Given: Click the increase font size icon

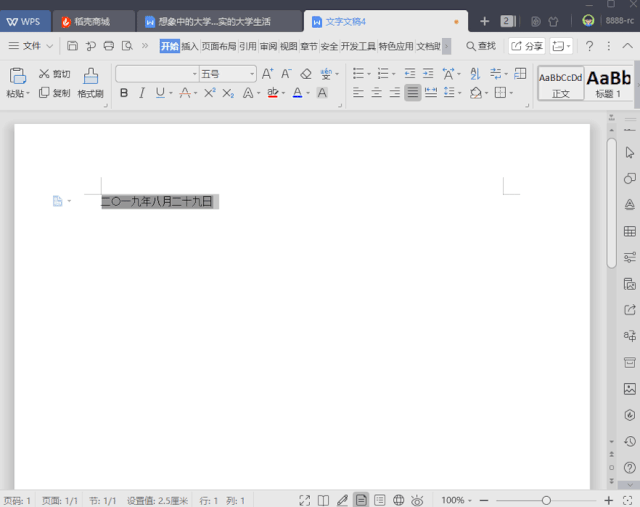Looking at the screenshot, I should [267, 74].
